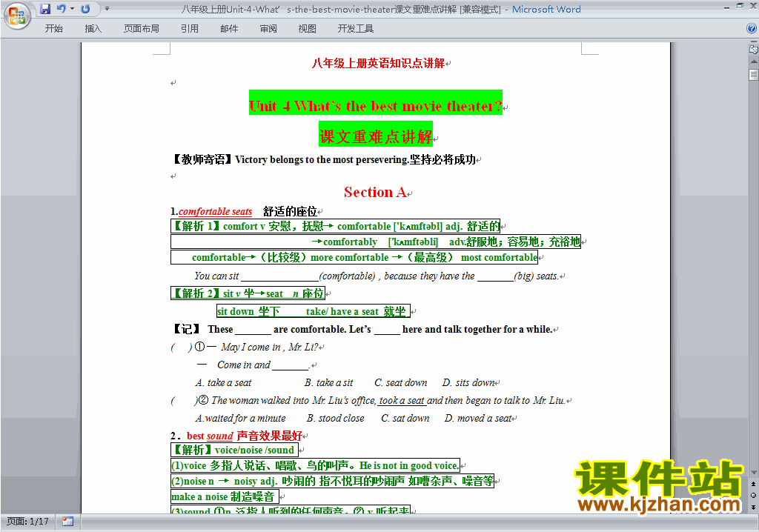Open the 插入 (Insert) ribbon tab
Viewport: 759px width, 532px height.
point(93,29)
